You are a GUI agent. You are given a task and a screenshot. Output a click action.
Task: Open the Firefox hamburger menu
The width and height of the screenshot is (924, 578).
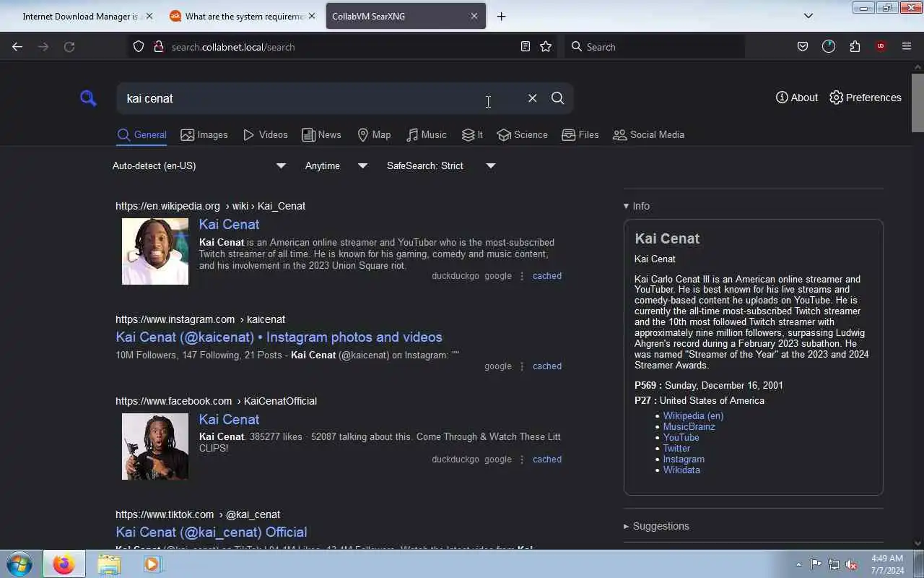point(907,47)
